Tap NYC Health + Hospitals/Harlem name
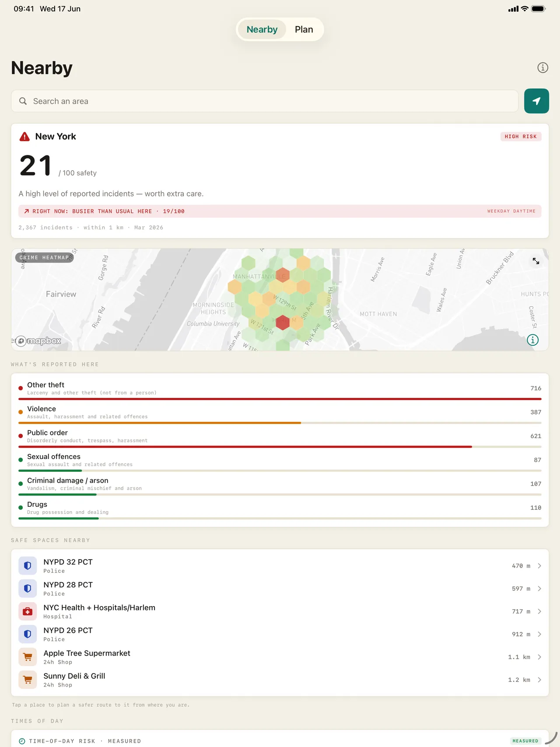The height and width of the screenshot is (747, 560). [x=99, y=607]
